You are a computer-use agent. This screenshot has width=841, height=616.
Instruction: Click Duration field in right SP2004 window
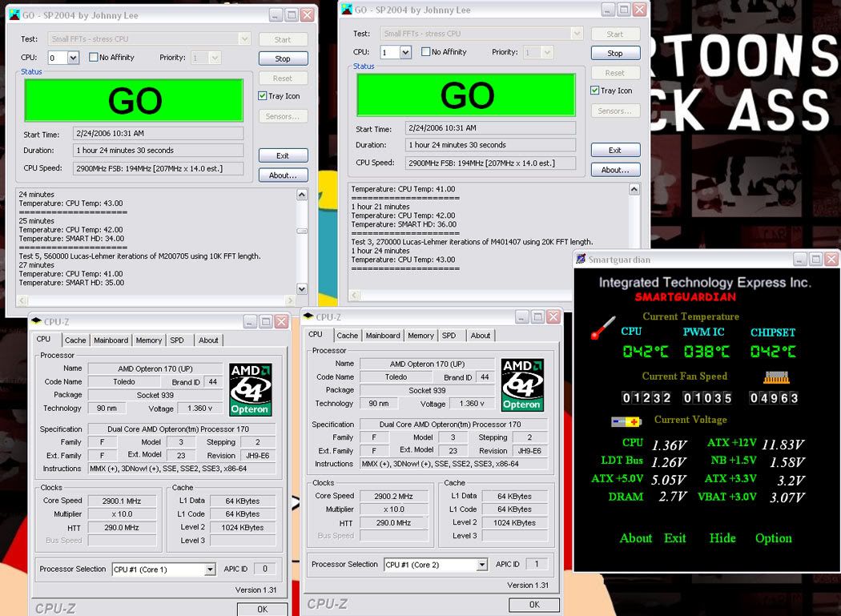[490, 145]
